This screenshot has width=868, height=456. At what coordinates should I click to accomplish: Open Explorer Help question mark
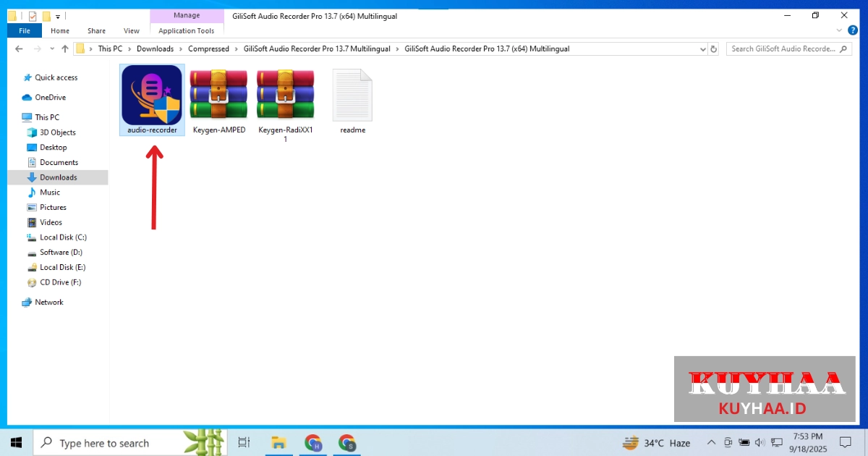tap(853, 30)
